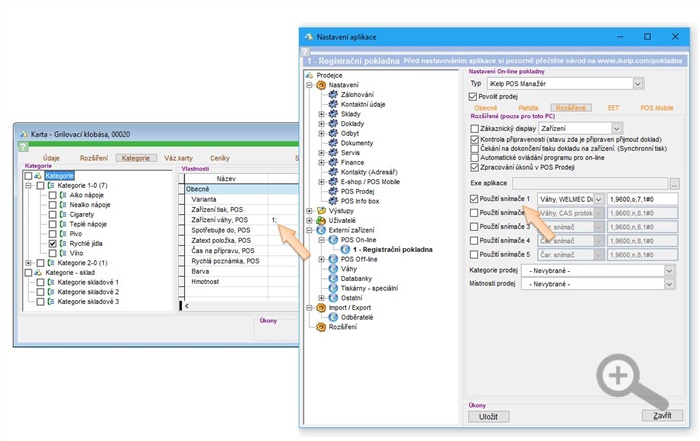Switch to the EET tab

point(613,108)
